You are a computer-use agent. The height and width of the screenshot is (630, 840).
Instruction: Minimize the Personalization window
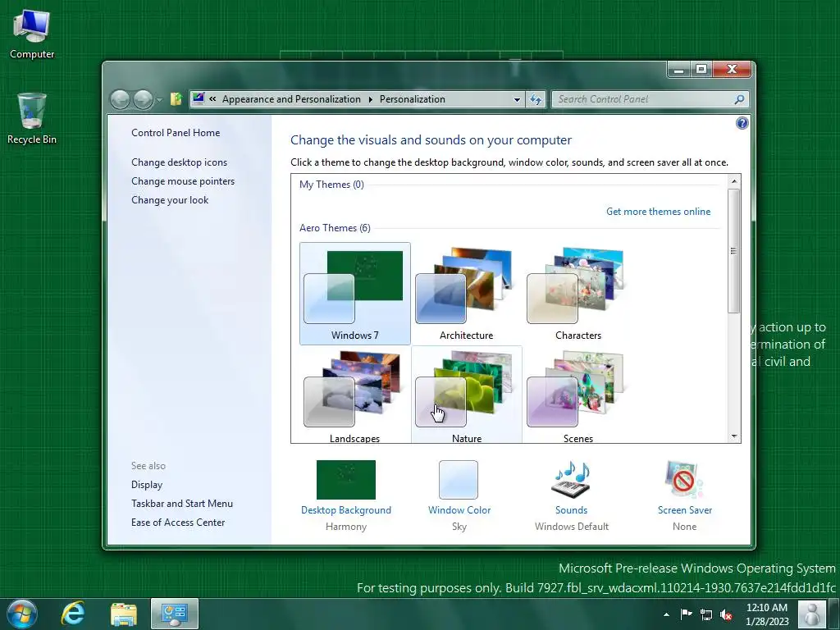[x=678, y=70]
